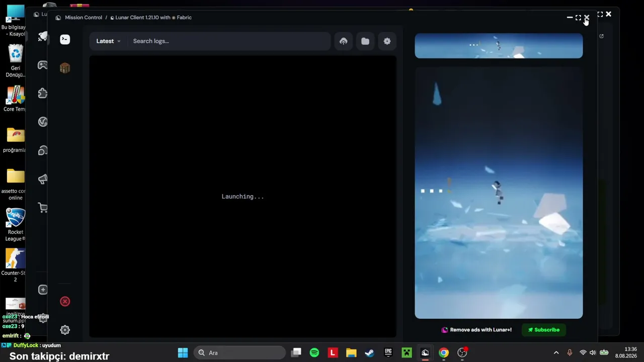Open the tall vertical ad banner
The image size is (644, 362).
(x=499, y=193)
